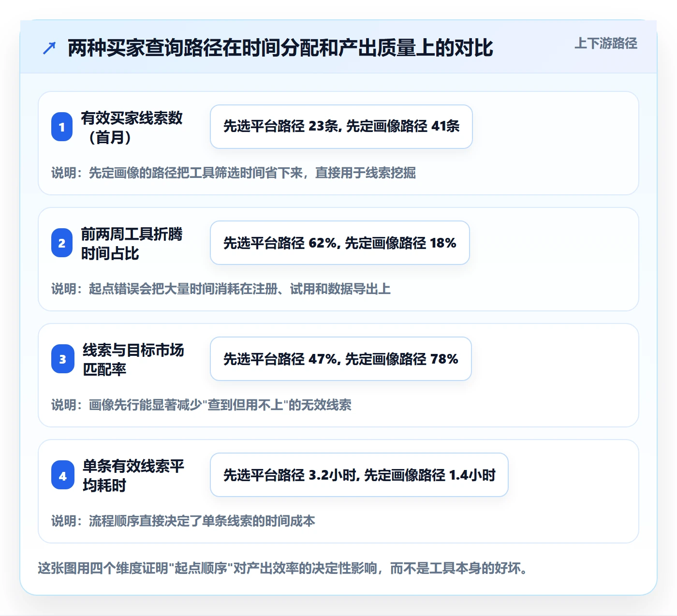This screenshot has width=677, height=616.
Task: Click number badge 2 for 前两周工具折腾时间占比
Action: (x=62, y=243)
